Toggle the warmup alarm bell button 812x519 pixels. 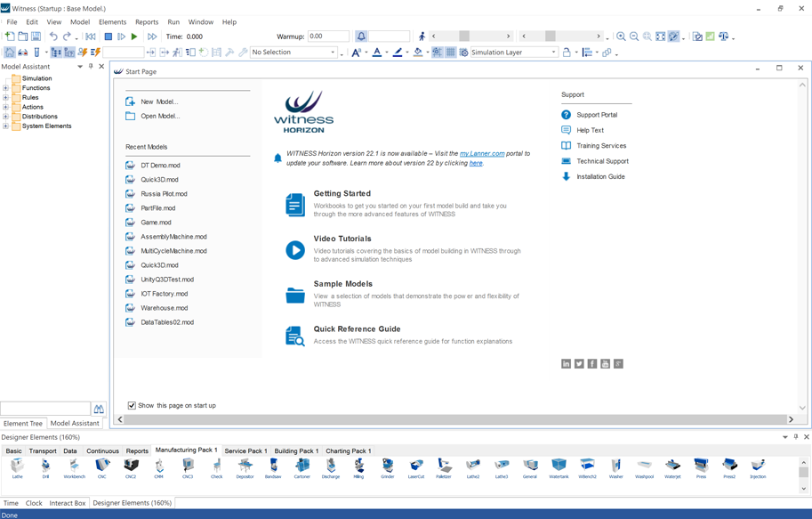[361, 36]
